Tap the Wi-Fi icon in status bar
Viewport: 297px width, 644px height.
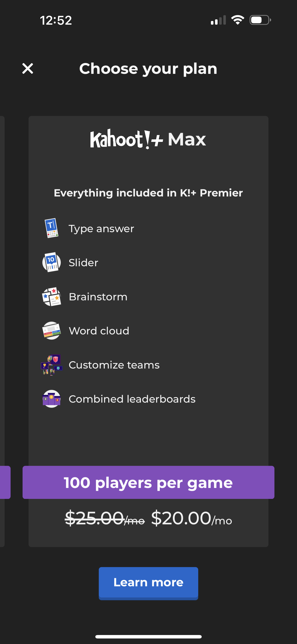coord(238,20)
